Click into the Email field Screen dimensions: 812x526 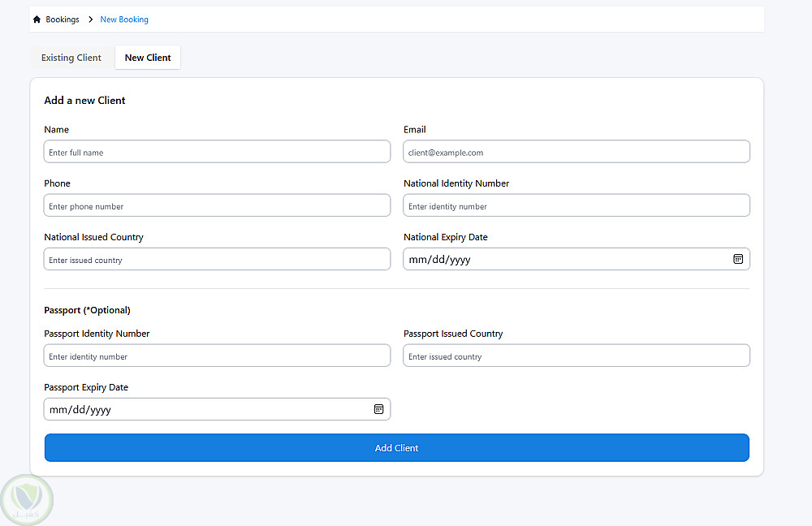click(576, 152)
